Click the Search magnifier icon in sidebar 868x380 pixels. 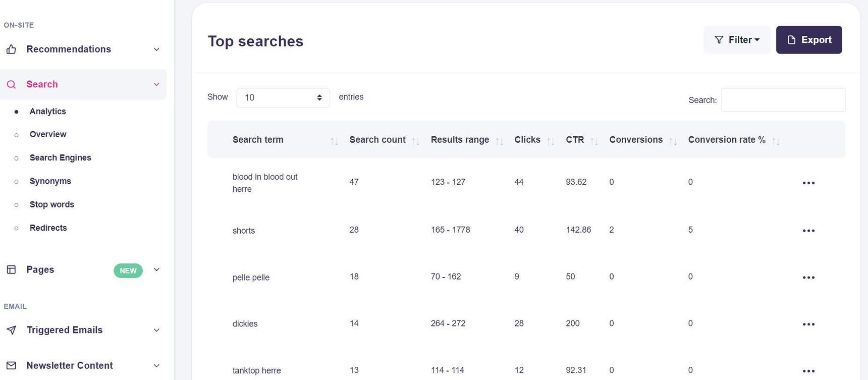(x=11, y=84)
